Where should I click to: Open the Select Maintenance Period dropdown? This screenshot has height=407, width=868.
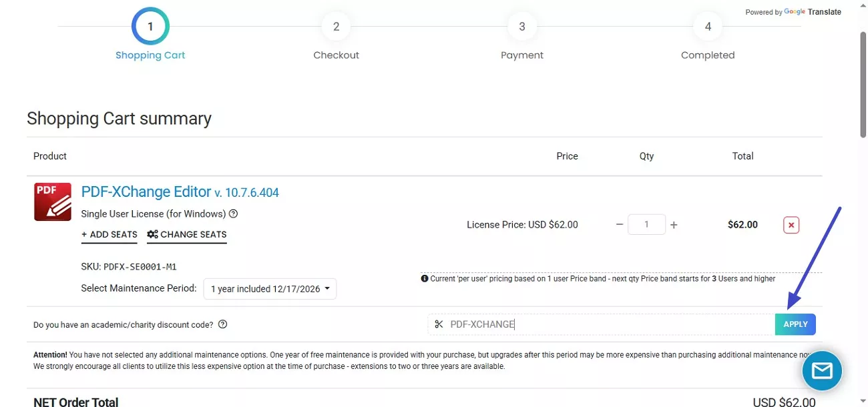click(x=270, y=288)
